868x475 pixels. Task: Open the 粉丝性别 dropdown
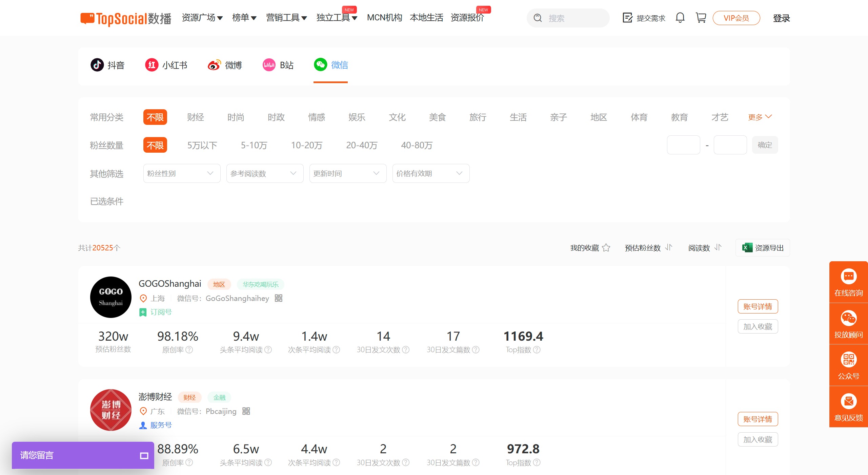click(182, 173)
